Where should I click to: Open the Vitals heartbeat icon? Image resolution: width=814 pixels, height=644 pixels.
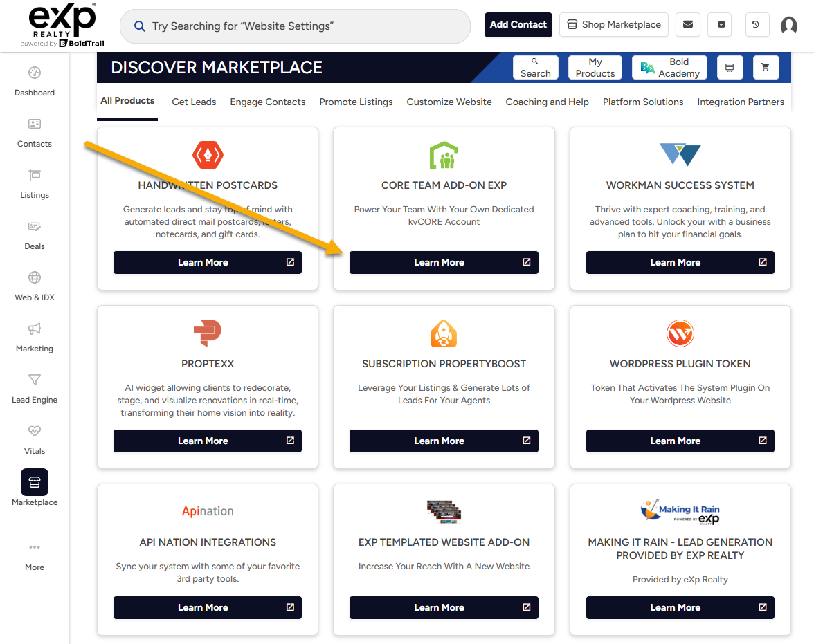click(35, 431)
